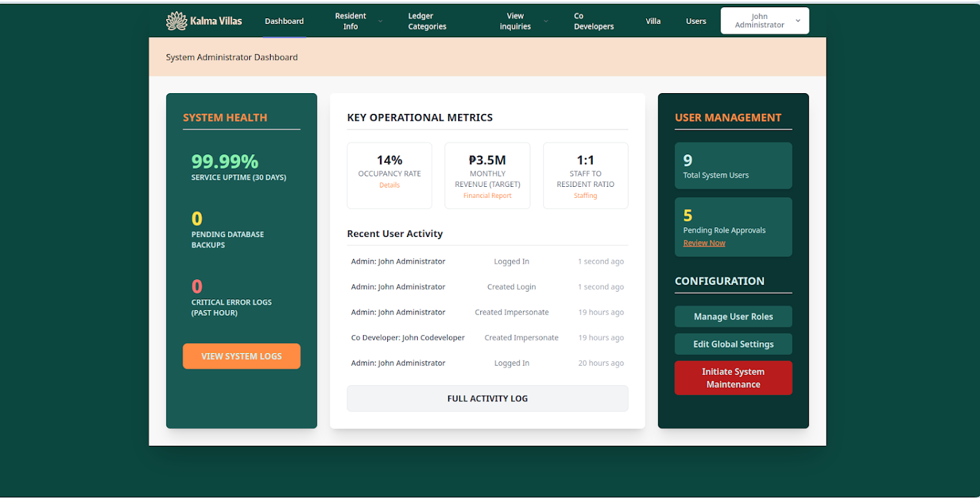Click the Pending Role Approvals card
The height and width of the screenshot is (498, 980).
tap(733, 227)
